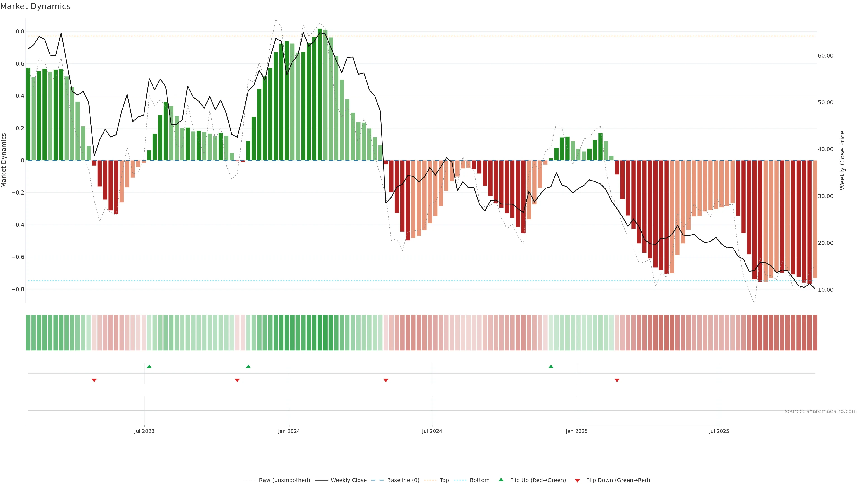The height and width of the screenshot is (488, 868).
Task: Toggle the Baseline (0) legend entry
Action: [x=403, y=480]
